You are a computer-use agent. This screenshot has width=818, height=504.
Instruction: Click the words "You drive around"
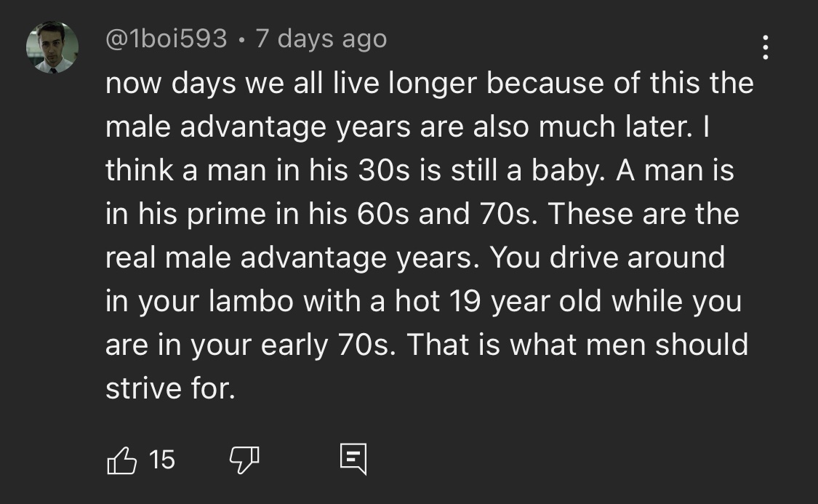pos(607,257)
